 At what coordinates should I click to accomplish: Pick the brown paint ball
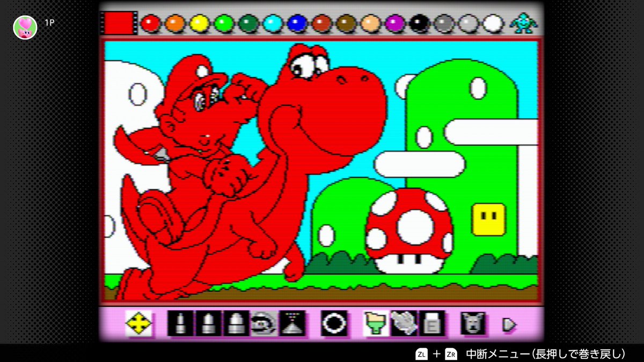[x=346, y=23]
